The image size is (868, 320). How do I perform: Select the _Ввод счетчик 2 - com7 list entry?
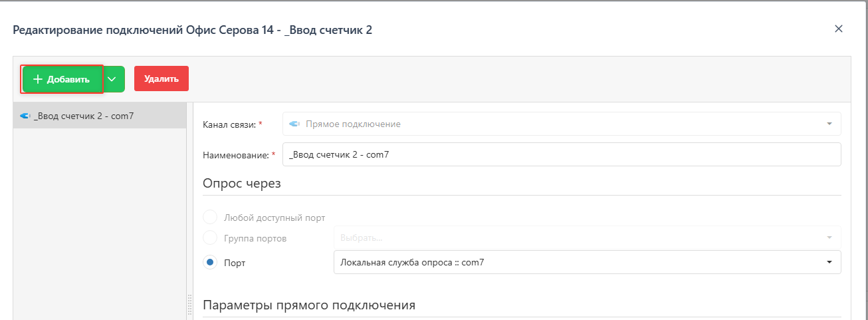point(84,116)
